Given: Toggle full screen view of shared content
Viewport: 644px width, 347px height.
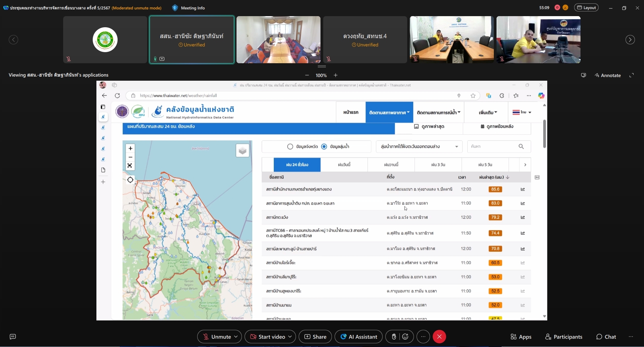Looking at the screenshot, I should pyautogui.click(x=632, y=75).
